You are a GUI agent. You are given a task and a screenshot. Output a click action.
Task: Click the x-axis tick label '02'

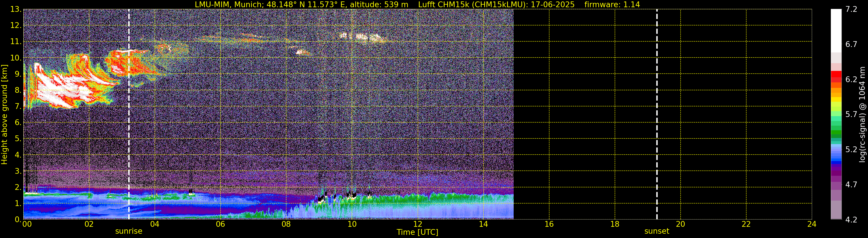click(89, 224)
